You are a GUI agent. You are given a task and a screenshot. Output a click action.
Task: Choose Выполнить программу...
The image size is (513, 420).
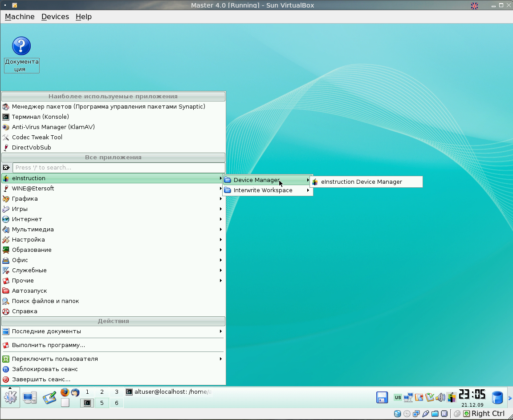click(x=113, y=345)
